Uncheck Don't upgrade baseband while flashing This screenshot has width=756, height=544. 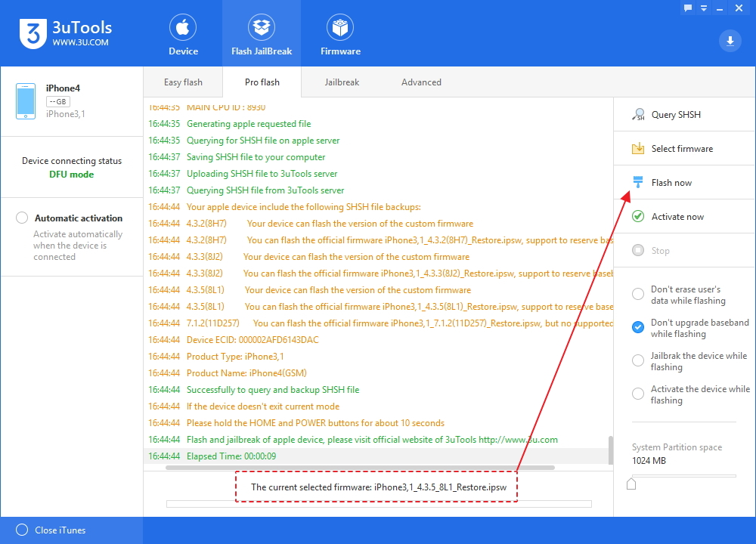[x=638, y=327]
